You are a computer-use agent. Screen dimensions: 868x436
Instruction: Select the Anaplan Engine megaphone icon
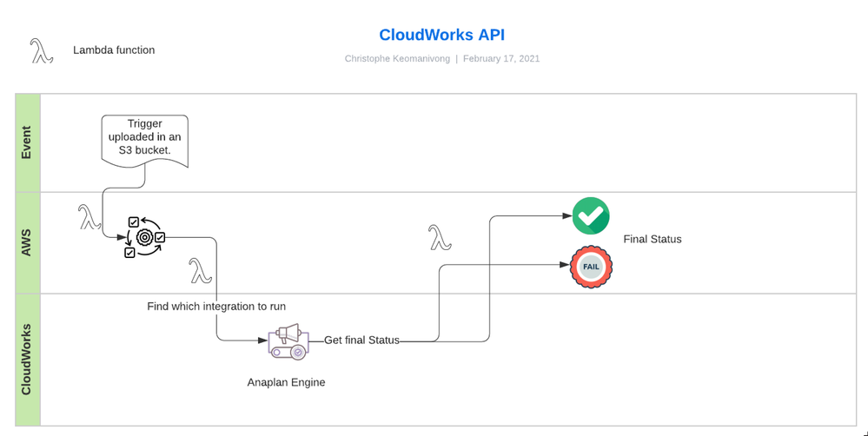click(x=288, y=341)
